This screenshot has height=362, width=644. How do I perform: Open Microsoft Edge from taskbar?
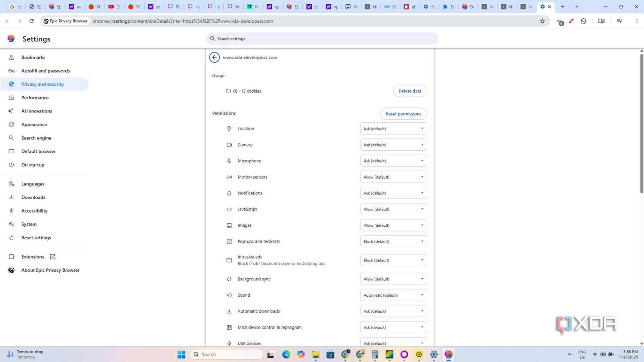point(286,354)
